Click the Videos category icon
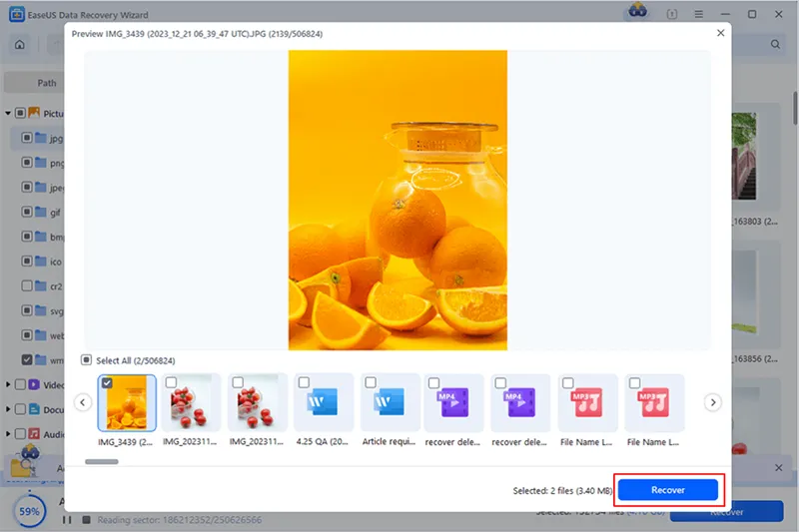Viewport: 799px width, 532px height. click(x=34, y=384)
